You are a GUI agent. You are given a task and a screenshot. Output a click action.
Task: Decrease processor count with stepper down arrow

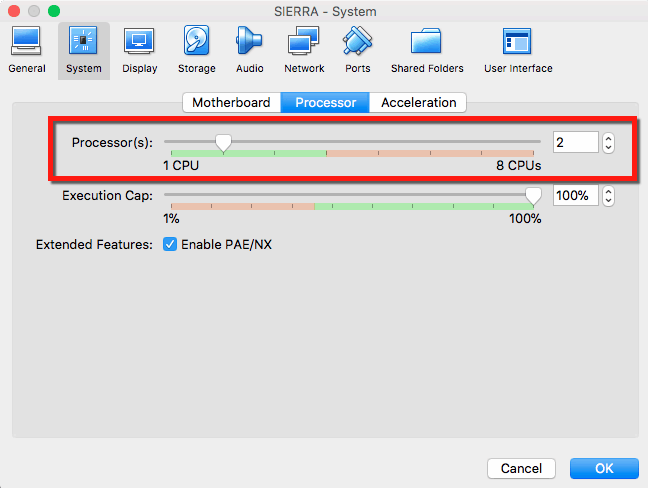coord(608,148)
